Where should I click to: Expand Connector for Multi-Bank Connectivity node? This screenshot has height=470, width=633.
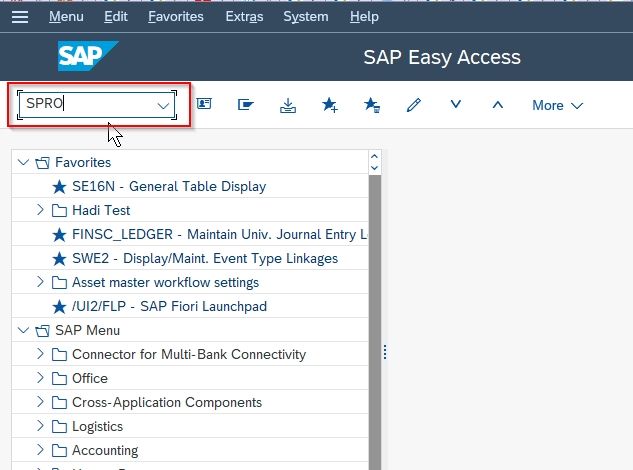[x=40, y=354]
